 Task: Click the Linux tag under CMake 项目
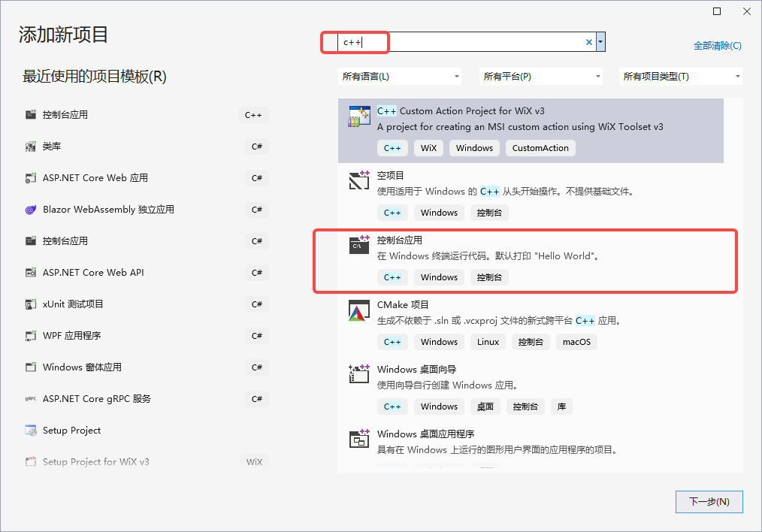point(488,342)
